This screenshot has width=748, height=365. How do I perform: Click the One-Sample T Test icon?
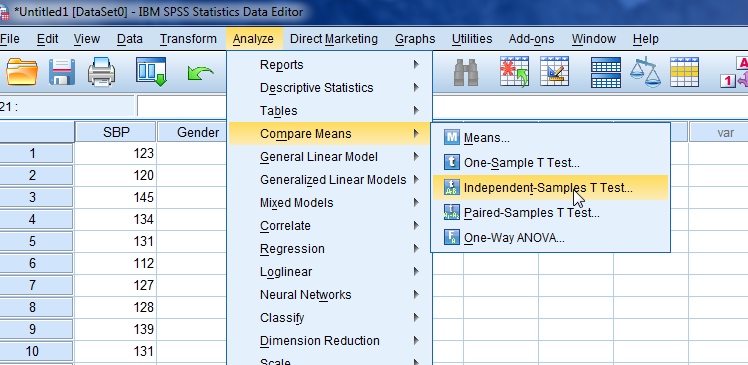point(451,163)
